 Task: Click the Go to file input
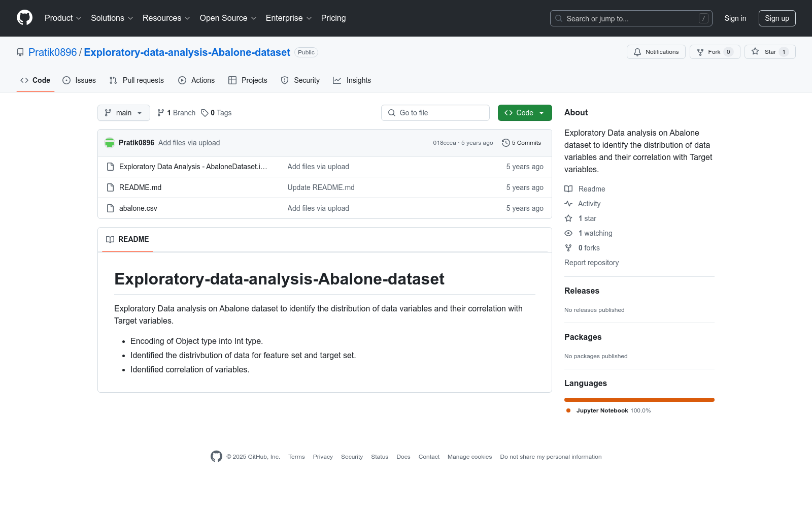[435, 113]
